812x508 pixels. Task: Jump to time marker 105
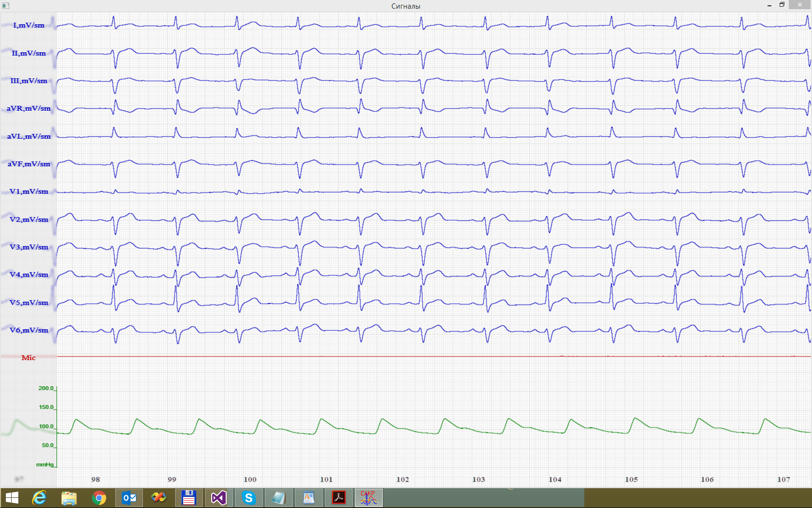[x=631, y=479]
